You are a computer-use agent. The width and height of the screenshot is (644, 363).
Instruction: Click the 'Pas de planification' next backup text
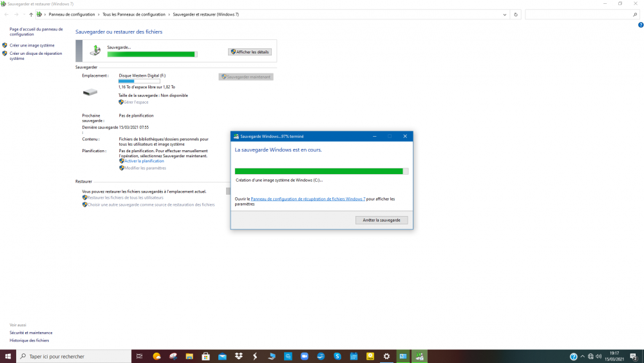136,115
